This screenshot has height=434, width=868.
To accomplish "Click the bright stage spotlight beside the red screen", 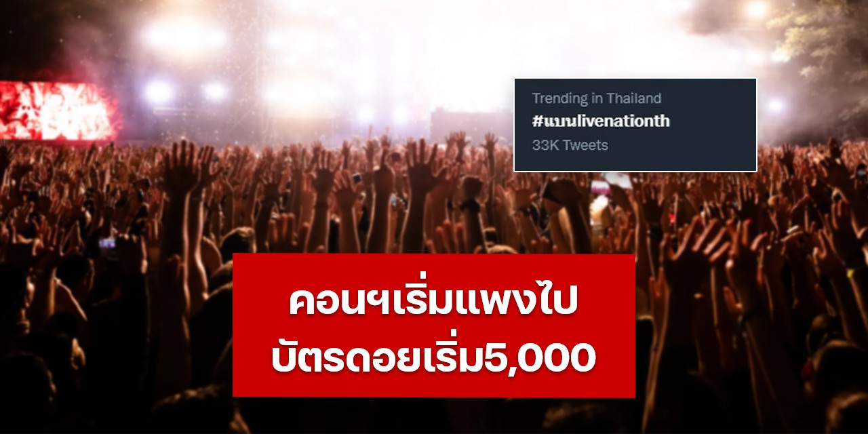I will (158, 92).
